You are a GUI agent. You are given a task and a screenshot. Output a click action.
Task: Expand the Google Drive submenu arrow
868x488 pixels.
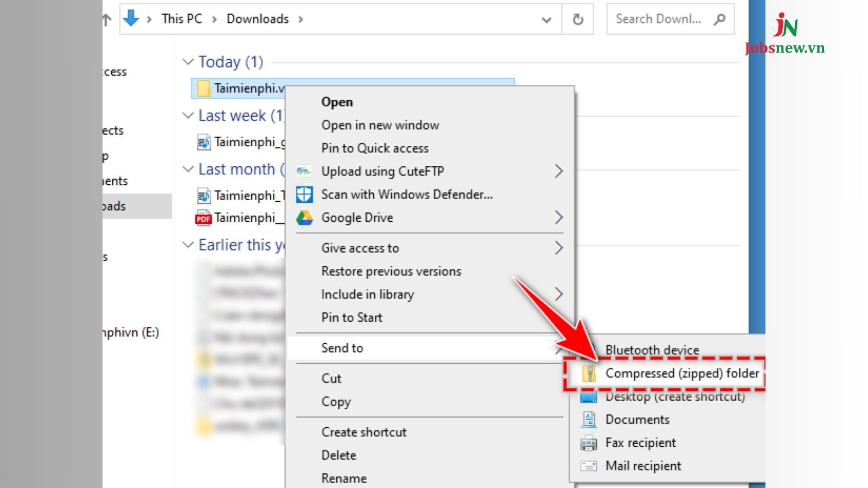559,217
